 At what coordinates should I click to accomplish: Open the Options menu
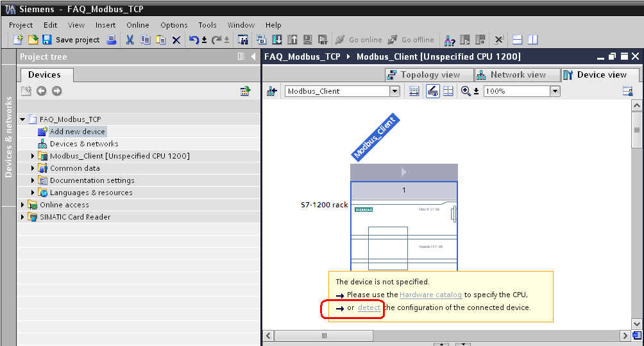coord(174,25)
